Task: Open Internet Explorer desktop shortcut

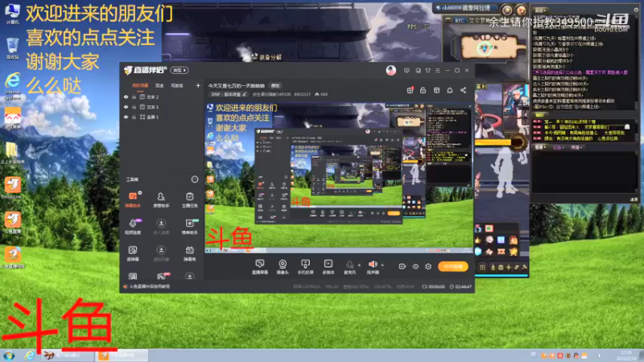Action: 12,86
